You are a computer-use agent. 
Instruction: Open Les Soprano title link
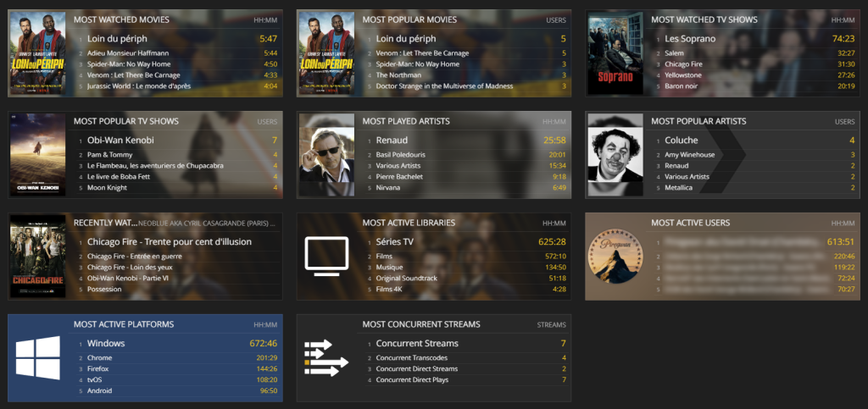coord(690,39)
